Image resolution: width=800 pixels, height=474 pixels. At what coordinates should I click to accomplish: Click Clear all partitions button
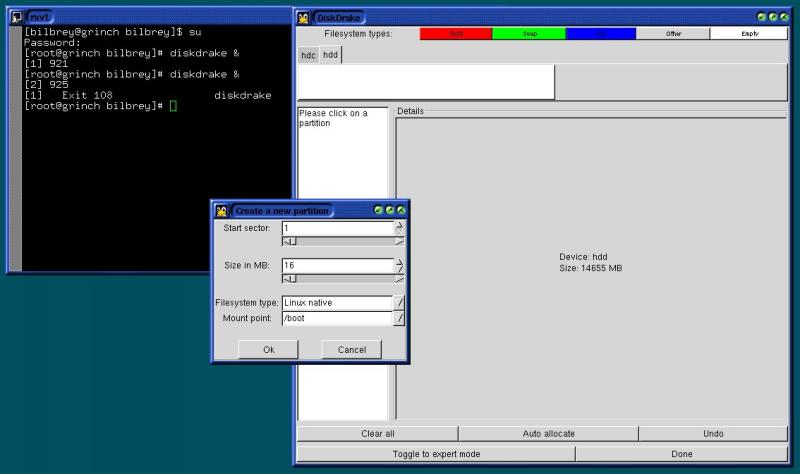pyautogui.click(x=377, y=434)
